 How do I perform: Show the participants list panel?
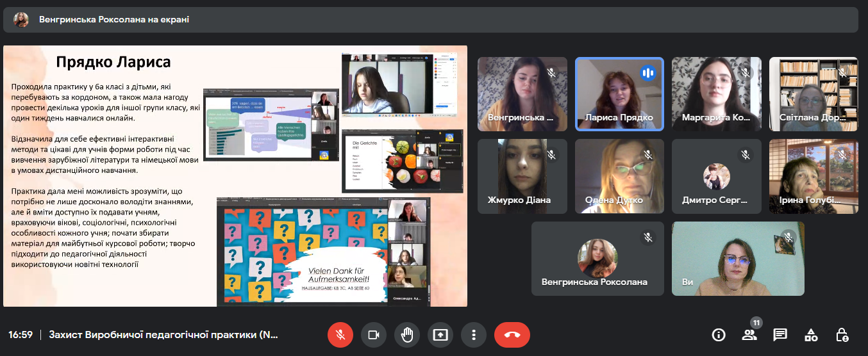pos(749,334)
